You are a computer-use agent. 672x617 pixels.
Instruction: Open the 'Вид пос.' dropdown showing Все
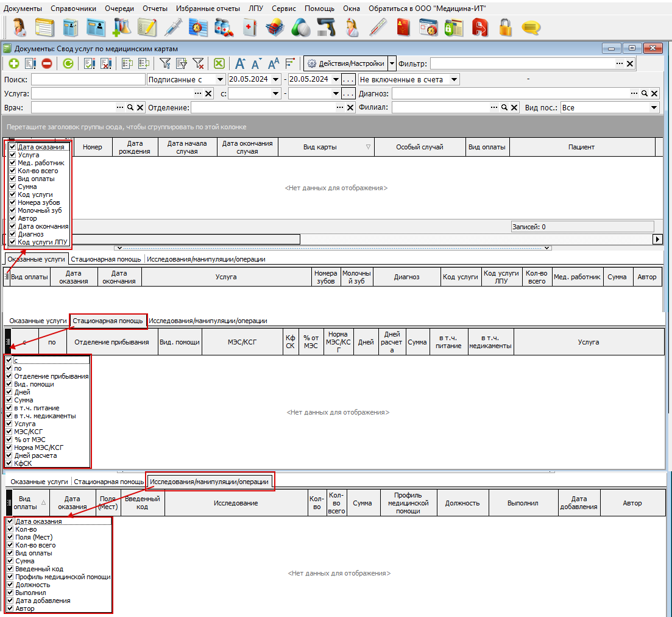click(654, 108)
